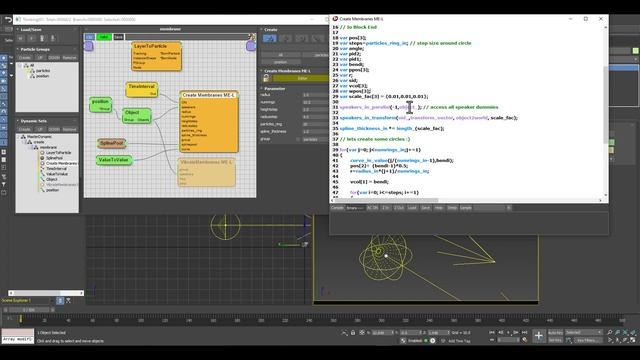640x360 pixels.
Task: Select the TimeInterval node
Action: point(141,90)
